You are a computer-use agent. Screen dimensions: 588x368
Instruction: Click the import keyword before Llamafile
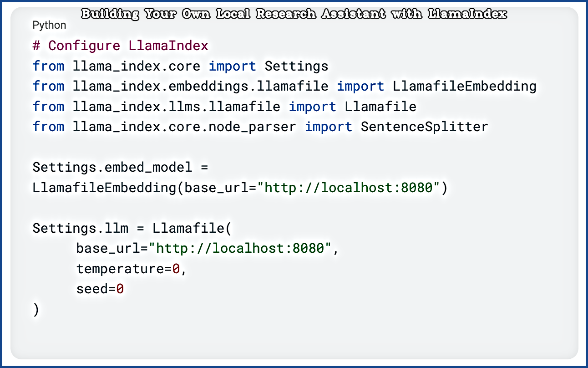(313, 107)
